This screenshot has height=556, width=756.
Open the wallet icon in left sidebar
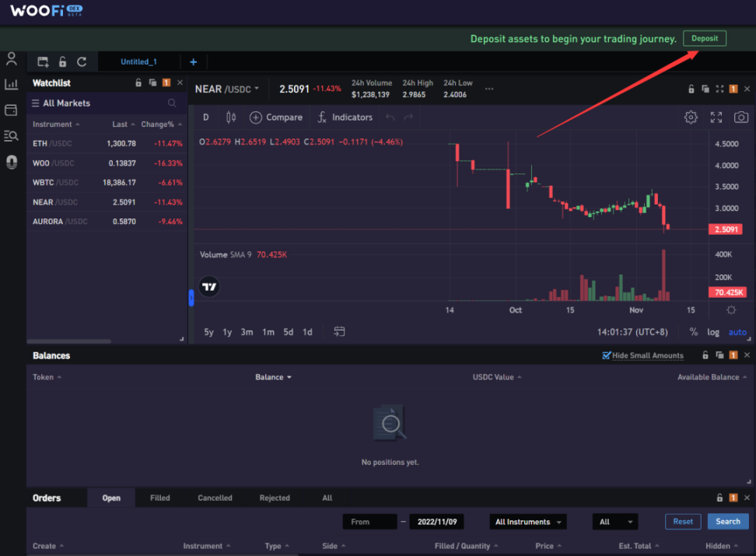coord(11,110)
